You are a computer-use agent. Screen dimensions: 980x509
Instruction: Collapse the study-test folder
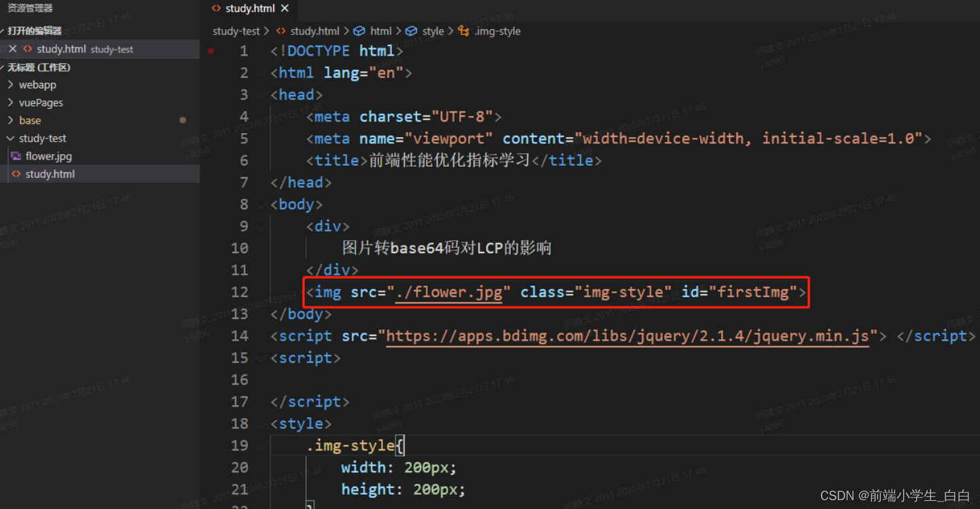point(100,138)
